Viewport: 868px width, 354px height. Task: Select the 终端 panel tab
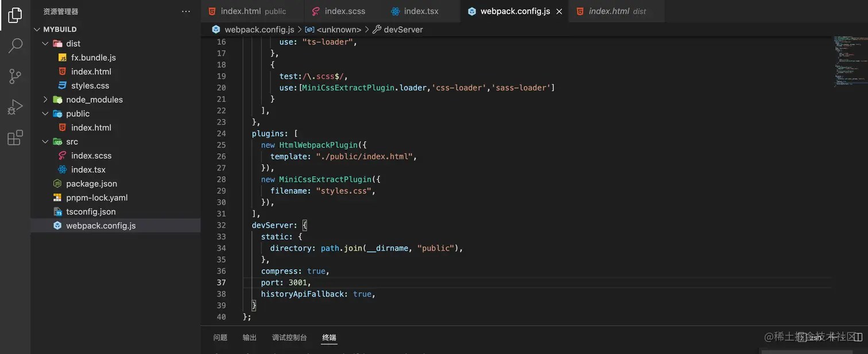(330, 337)
